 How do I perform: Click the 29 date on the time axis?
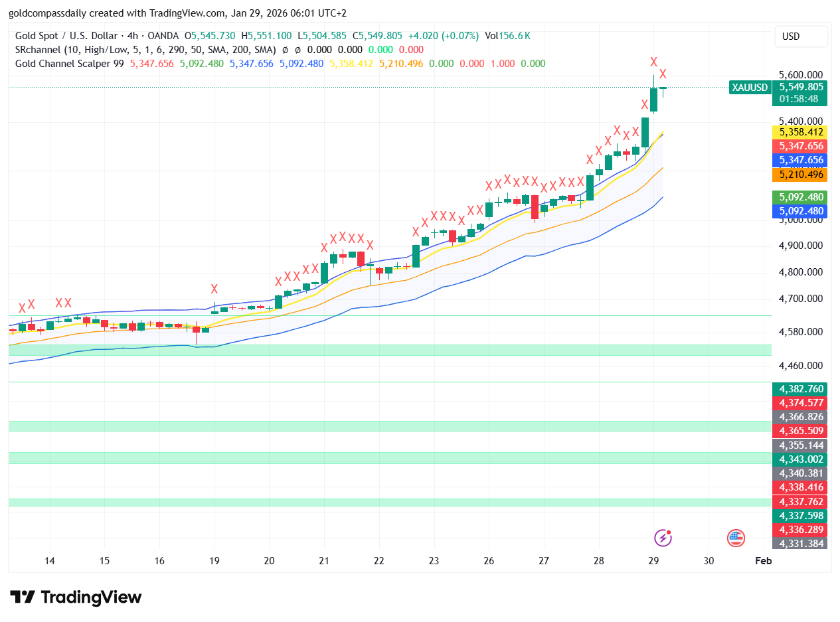click(653, 561)
